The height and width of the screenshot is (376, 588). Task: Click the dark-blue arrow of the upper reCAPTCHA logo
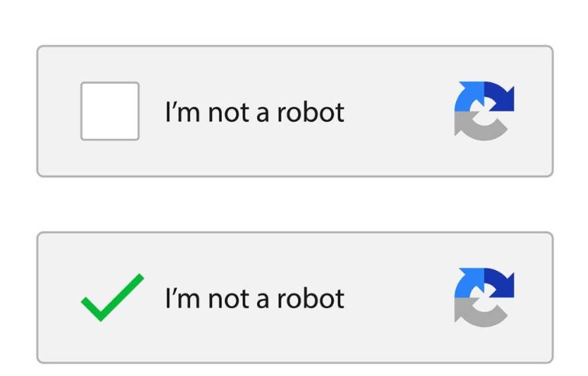pyautogui.click(x=500, y=97)
